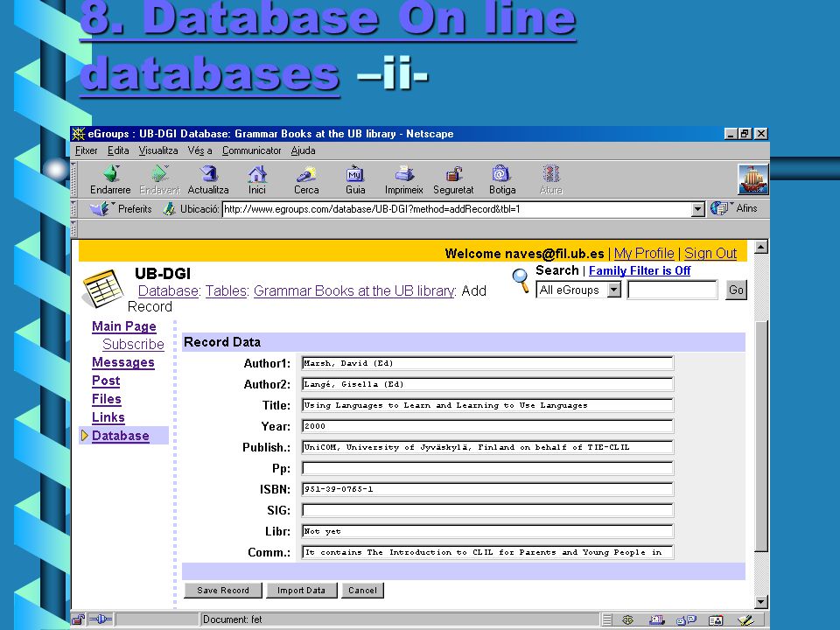840x630 pixels.
Task: Click in the Title input field
Action: (x=487, y=405)
